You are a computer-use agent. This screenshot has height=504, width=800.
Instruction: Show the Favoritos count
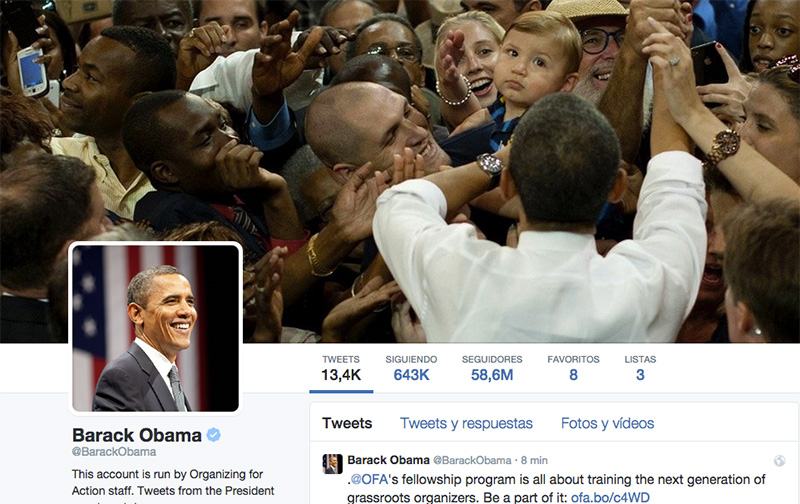(573, 369)
